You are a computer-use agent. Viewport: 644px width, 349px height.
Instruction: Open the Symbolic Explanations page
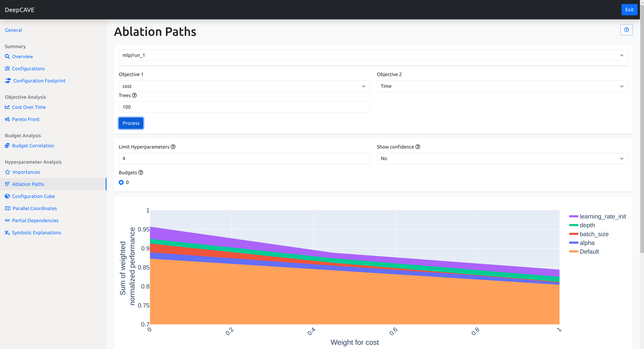(36, 233)
